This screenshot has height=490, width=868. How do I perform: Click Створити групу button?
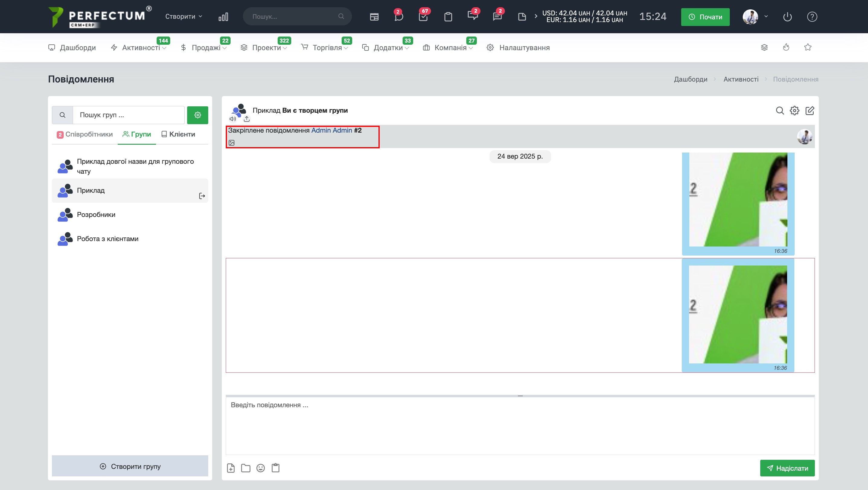pos(130,466)
